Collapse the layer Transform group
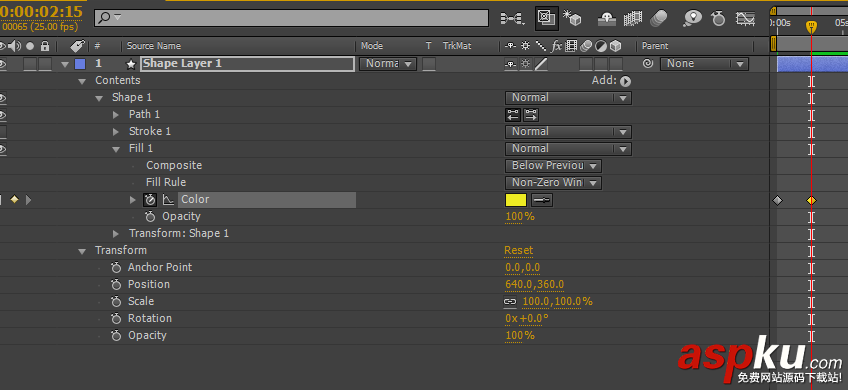This screenshot has width=848, height=390. (82, 251)
